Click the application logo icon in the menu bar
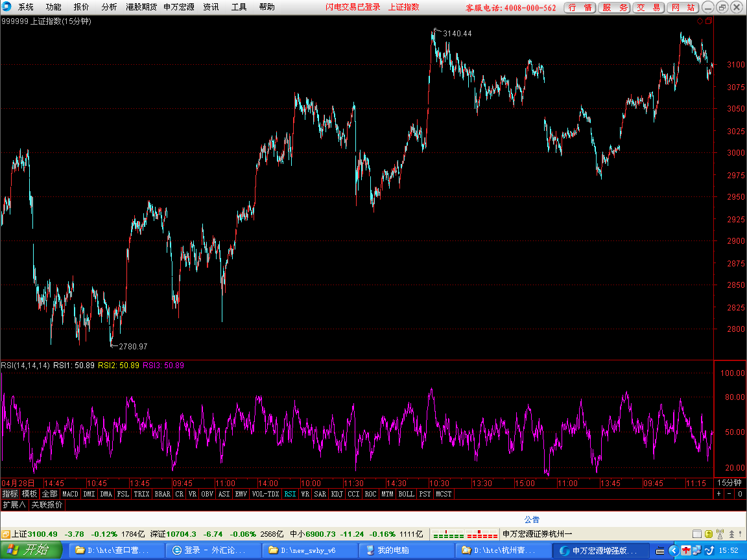This screenshot has width=747, height=560. pyautogui.click(x=6, y=6)
